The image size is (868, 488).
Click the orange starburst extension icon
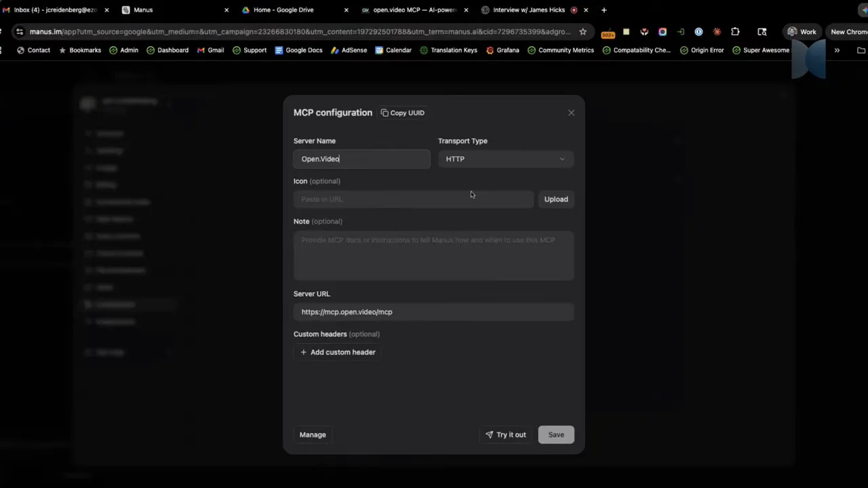pos(717,32)
